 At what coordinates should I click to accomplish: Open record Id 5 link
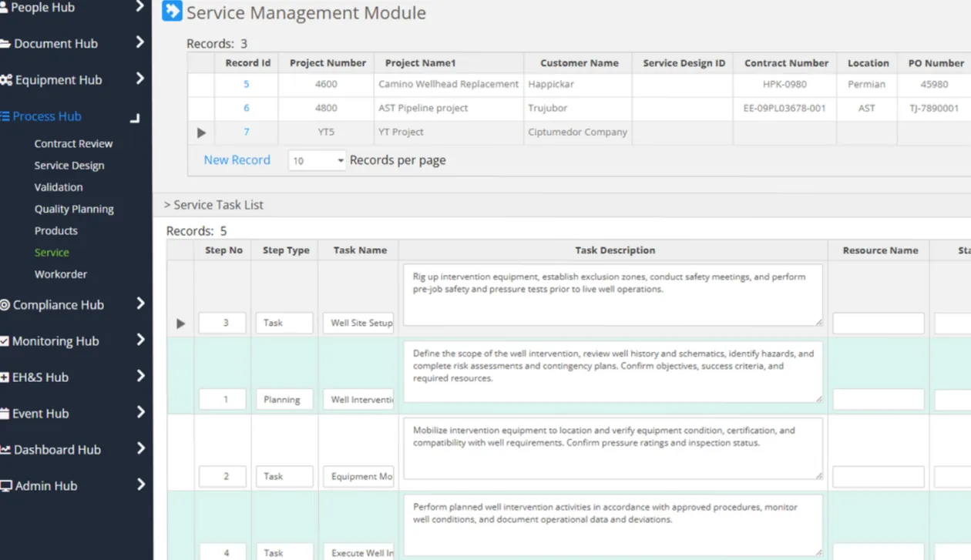pos(247,85)
